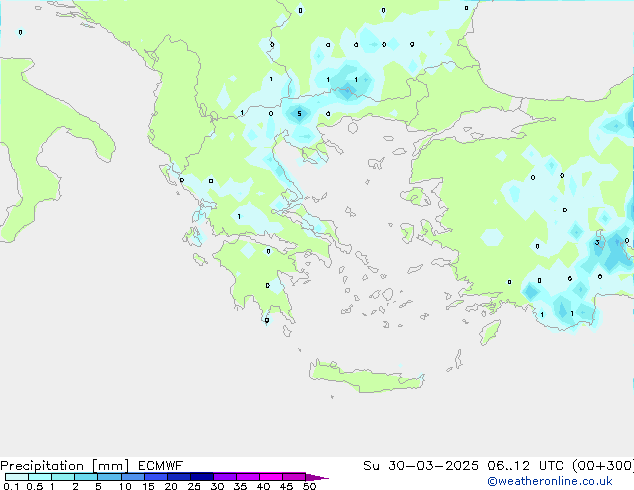Click the 45–50 mm legend swatch

[x=294, y=477]
